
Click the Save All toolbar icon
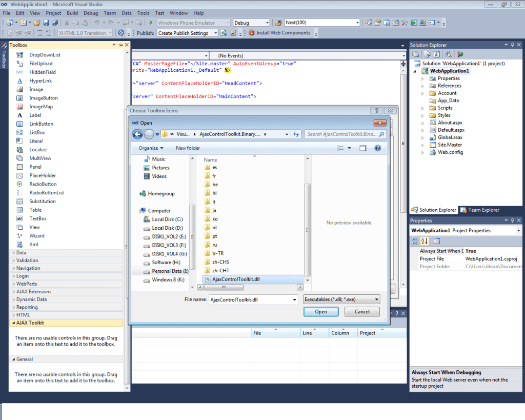click(55, 23)
